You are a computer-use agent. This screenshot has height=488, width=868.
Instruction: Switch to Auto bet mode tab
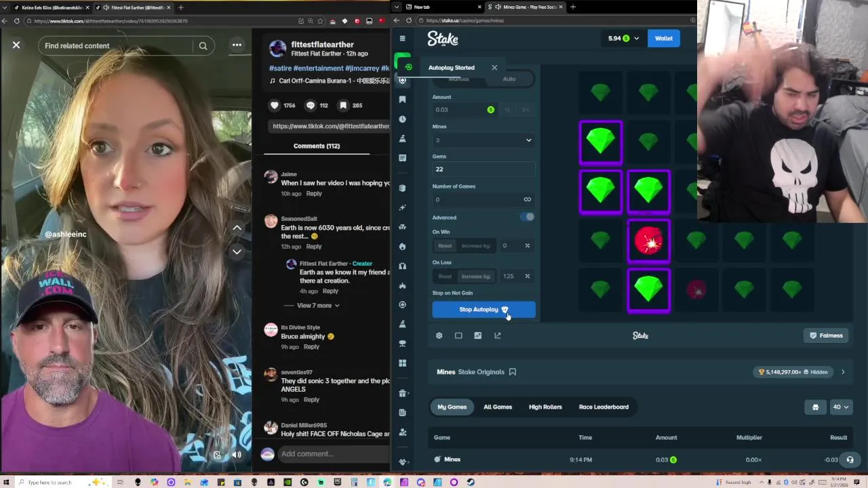coord(509,79)
